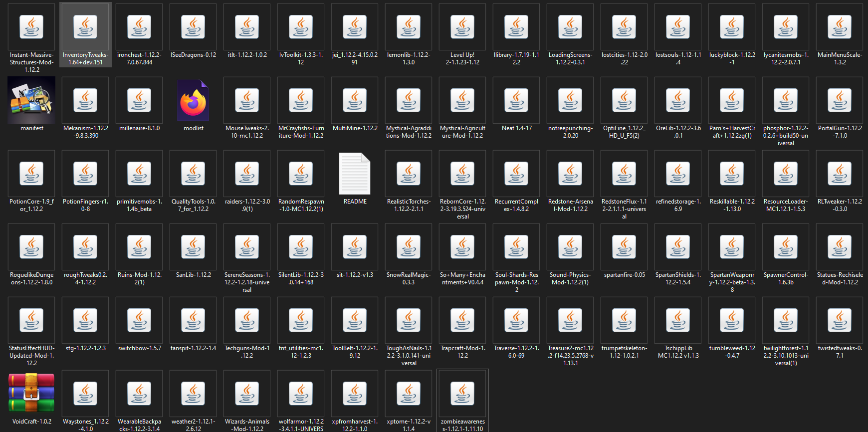Select the ToolBelt-1.12.2-1.9.12 jar icon
Viewport: 868px width, 432px height.
pos(355,320)
